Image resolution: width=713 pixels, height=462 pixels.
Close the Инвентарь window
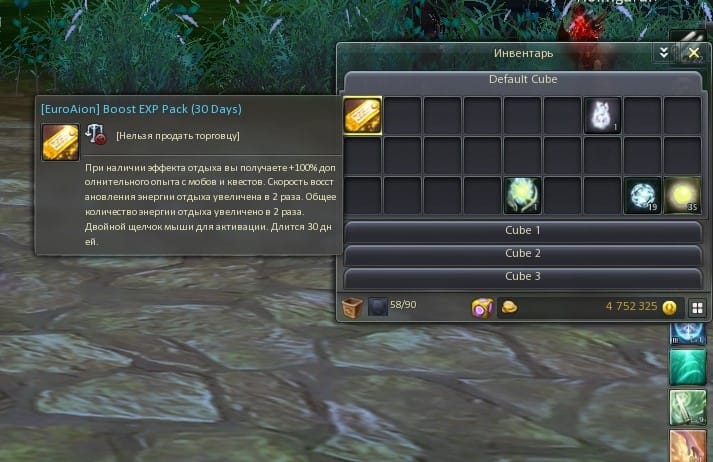point(694,53)
